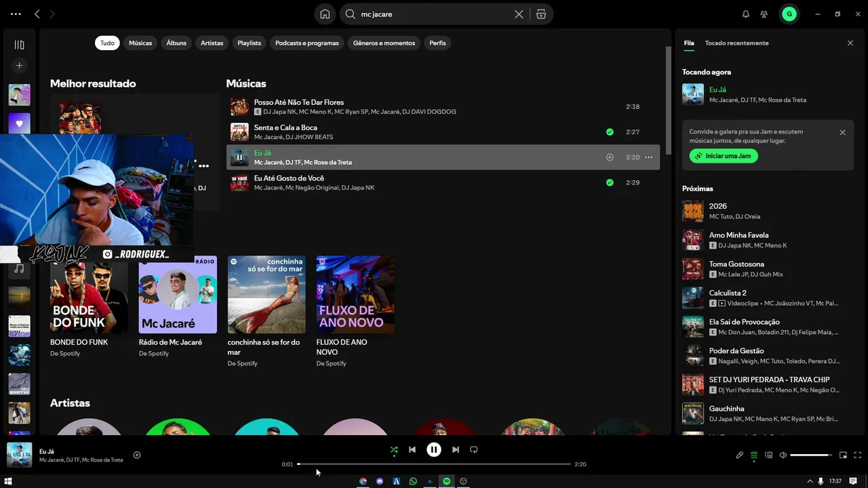
Task: Adjust the volume slider
Action: point(811,455)
